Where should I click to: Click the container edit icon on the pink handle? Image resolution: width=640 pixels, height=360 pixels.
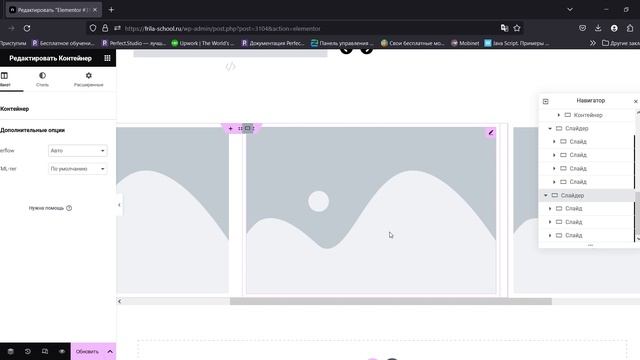pyautogui.click(x=247, y=129)
